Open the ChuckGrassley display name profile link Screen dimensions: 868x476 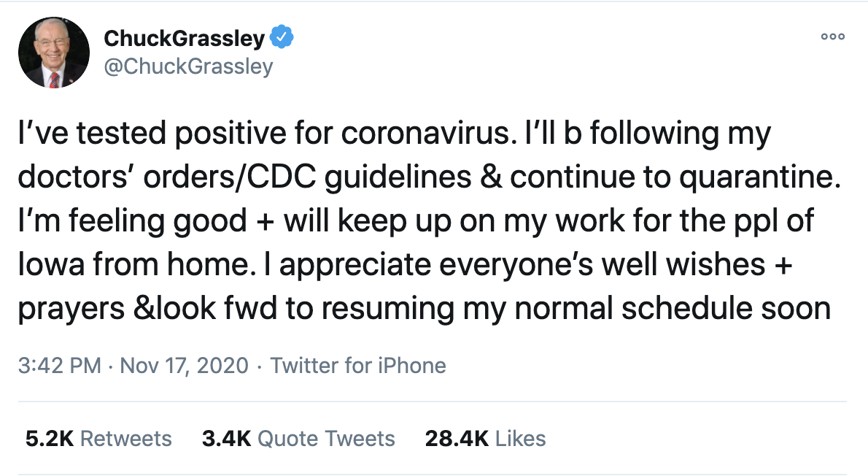pos(185,37)
